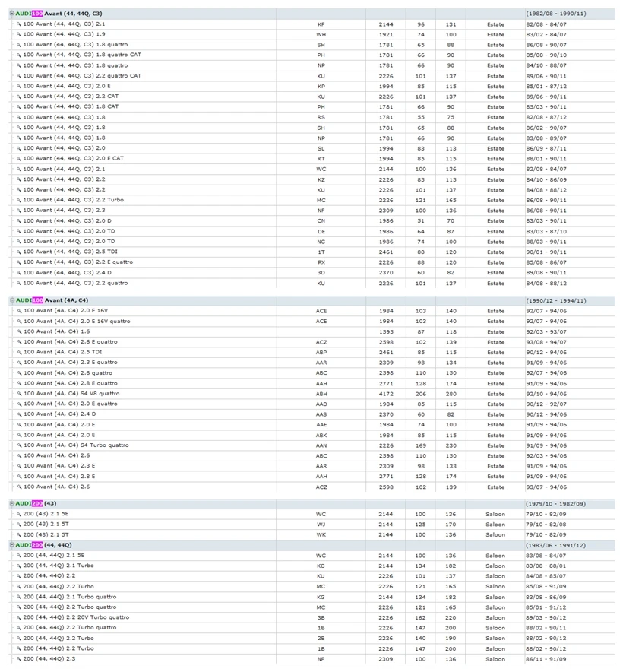Click engine code 3B cell

pos(321,617)
